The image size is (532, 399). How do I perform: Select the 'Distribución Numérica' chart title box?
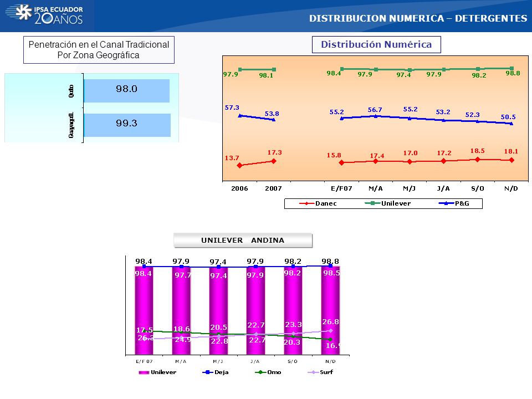point(376,44)
